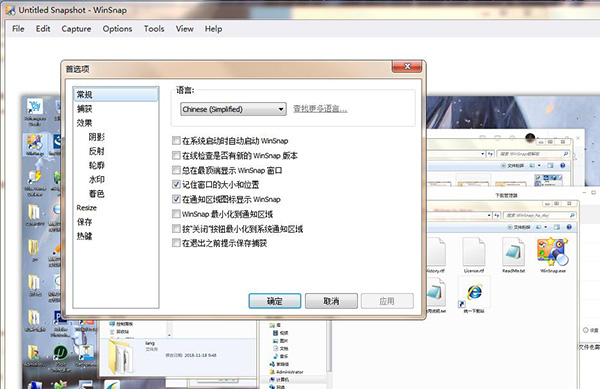
Task: Click the 应用 button
Action: coord(387,301)
